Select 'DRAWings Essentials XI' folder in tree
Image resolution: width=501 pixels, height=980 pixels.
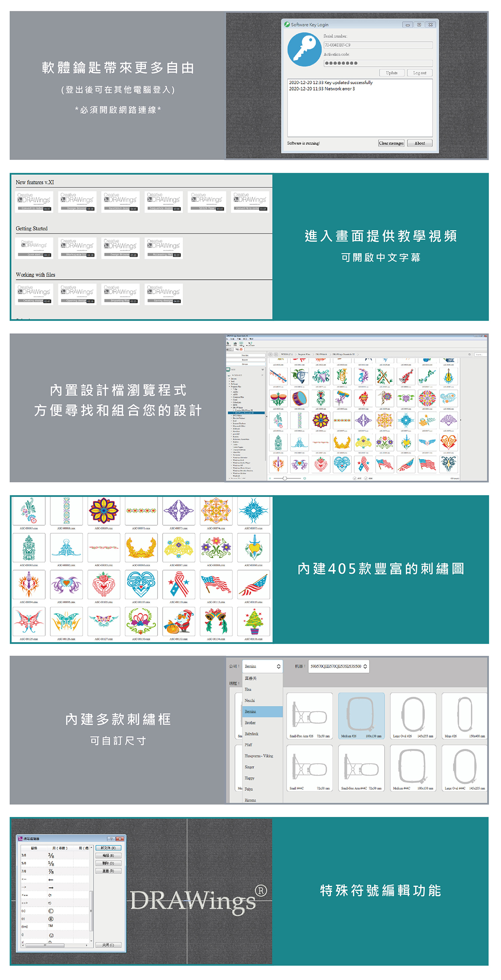click(x=246, y=413)
